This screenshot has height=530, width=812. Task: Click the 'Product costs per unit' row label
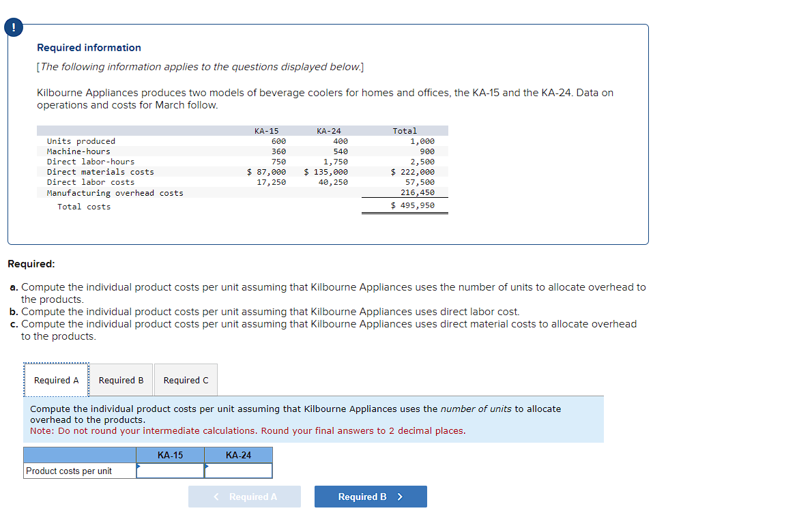click(69, 471)
